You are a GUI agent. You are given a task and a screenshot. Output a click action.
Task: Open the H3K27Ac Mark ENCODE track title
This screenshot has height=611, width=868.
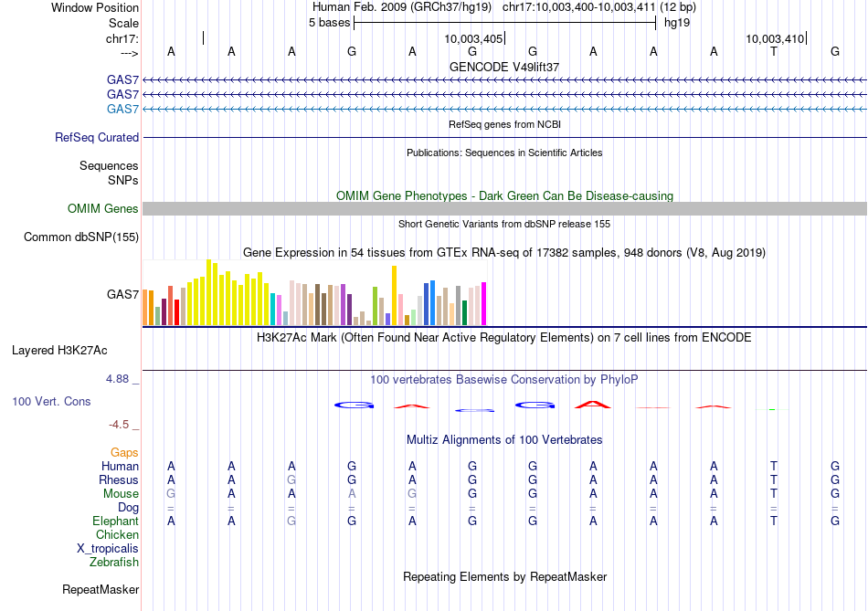504,338
